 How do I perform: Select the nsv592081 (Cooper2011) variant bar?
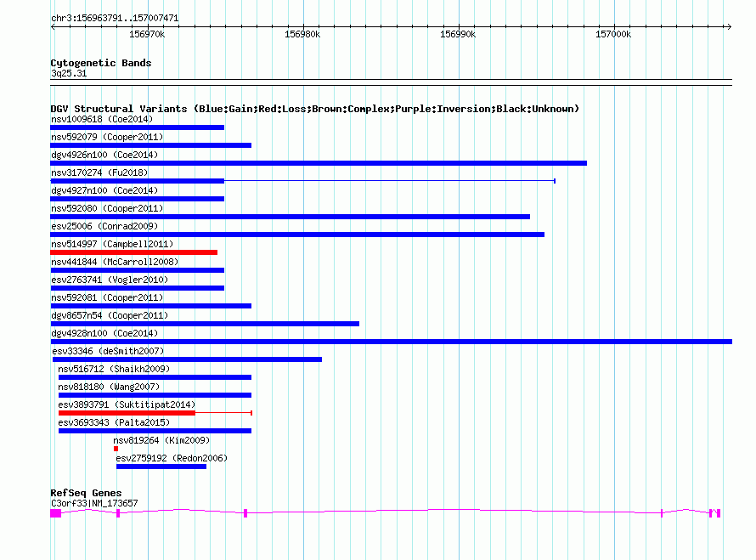[x=151, y=306]
